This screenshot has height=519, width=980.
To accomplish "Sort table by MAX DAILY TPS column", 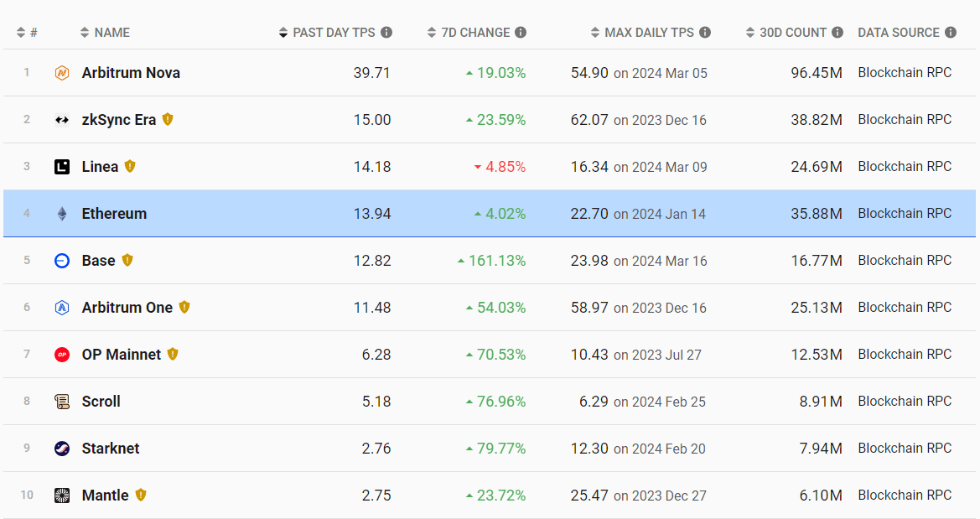I will click(642, 33).
